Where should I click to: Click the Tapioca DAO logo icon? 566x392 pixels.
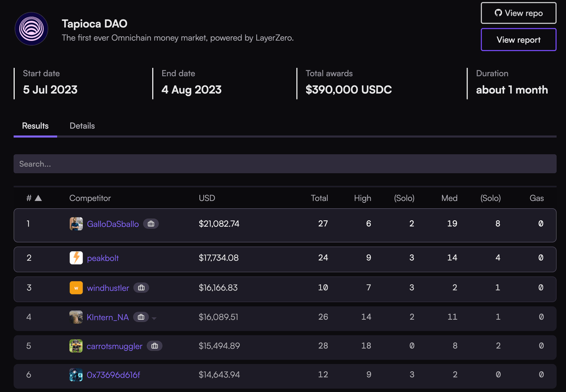31,29
